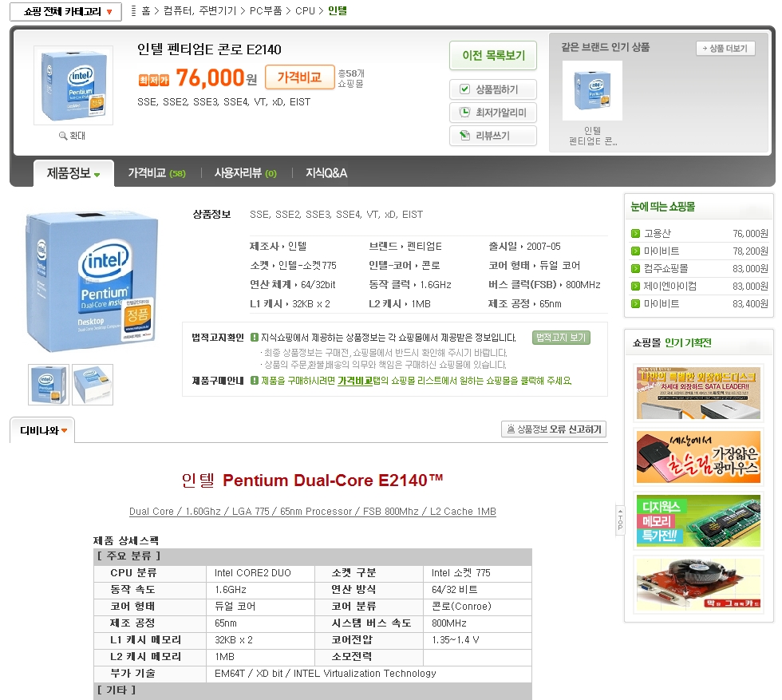Select the first small product thumbnail

point(49,384)
